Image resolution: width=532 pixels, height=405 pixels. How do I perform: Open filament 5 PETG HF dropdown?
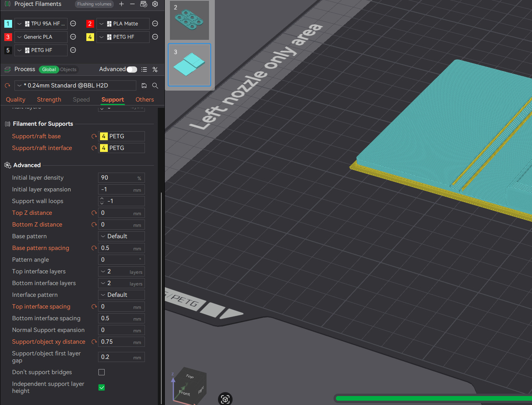pyautogui.click(x=41, y=50)
